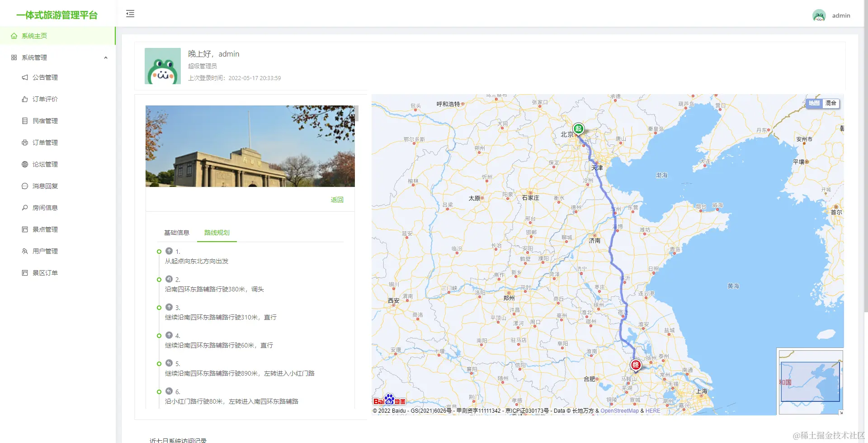Click the 石家庄 city label on map
Viewport: 868px width, 443px height.
click(x=531, y=198)
